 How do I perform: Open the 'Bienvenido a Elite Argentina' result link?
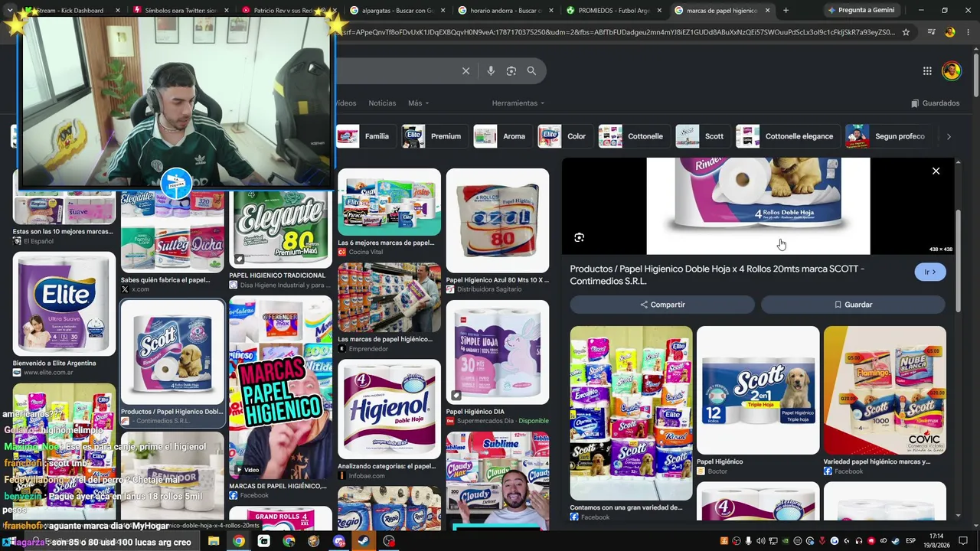tap(54, 363)
